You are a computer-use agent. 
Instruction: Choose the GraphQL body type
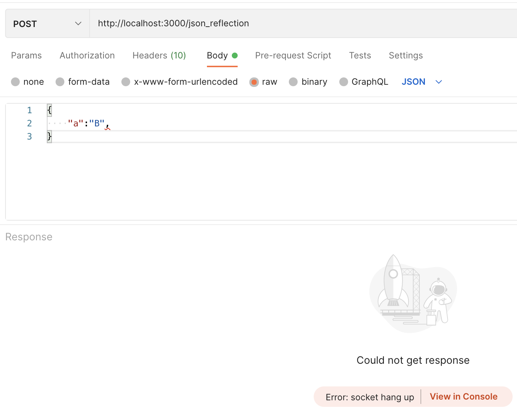tap(344, 82)
